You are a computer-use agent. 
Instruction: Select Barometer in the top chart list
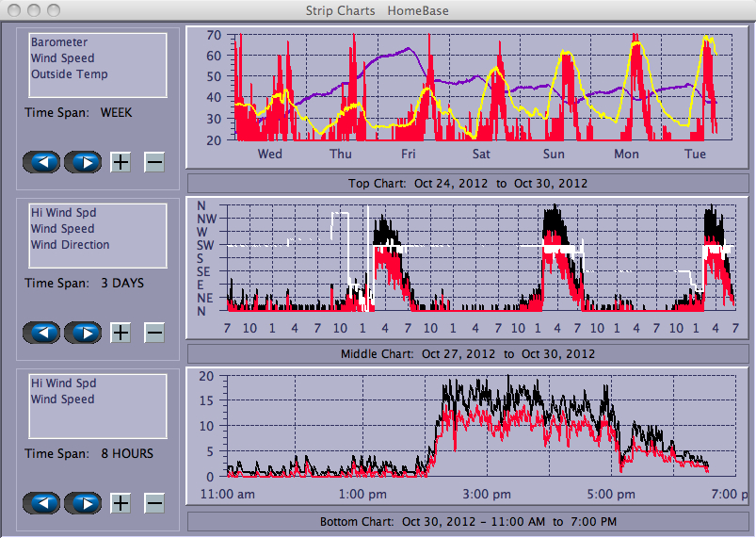(59, 42)
